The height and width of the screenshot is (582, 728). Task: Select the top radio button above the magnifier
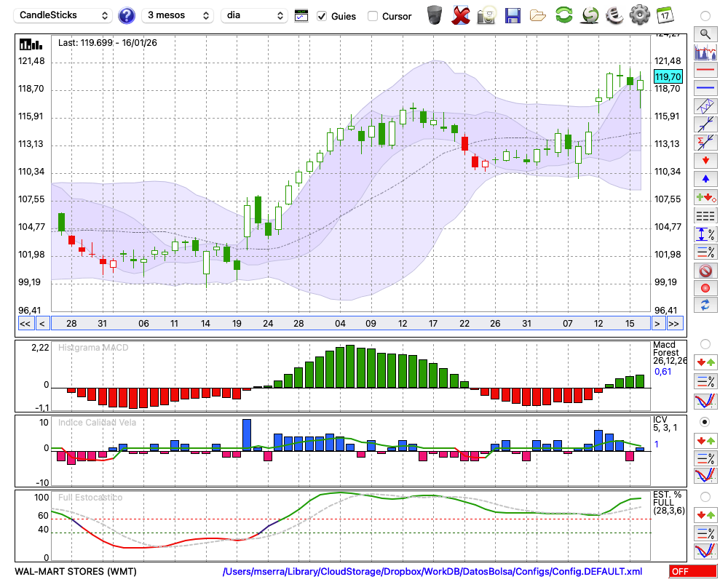click(x=705, y=16)
